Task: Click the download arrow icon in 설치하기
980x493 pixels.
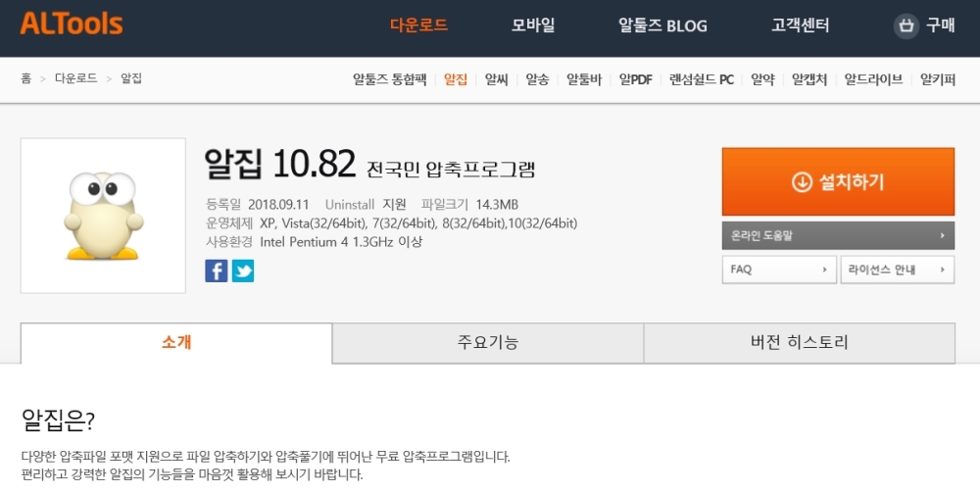Action: [x=802, y=182]
